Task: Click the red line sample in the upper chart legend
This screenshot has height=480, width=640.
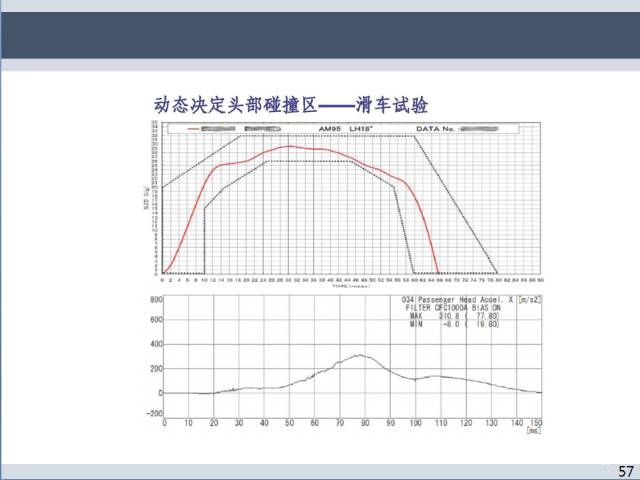Action: coord(193,129)
